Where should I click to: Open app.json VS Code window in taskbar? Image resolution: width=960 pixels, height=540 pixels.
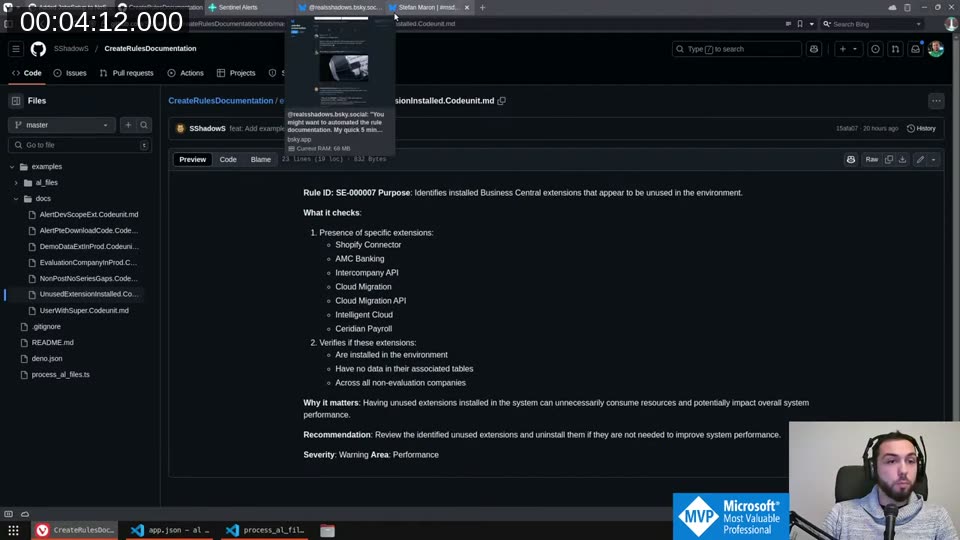click(x=170, y=530)
